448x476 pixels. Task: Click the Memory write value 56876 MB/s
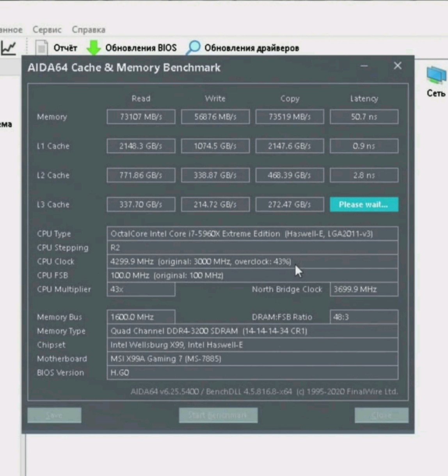[x=215, y=117]
